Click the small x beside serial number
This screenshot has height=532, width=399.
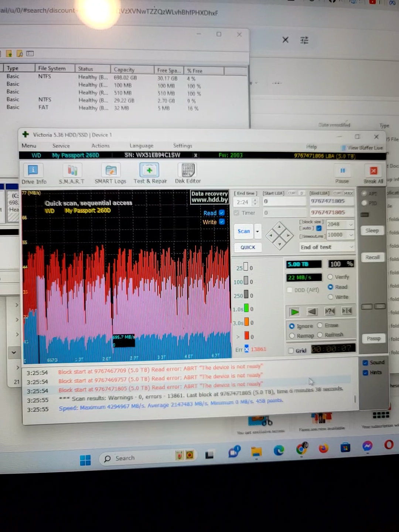[x=195, y=156]
